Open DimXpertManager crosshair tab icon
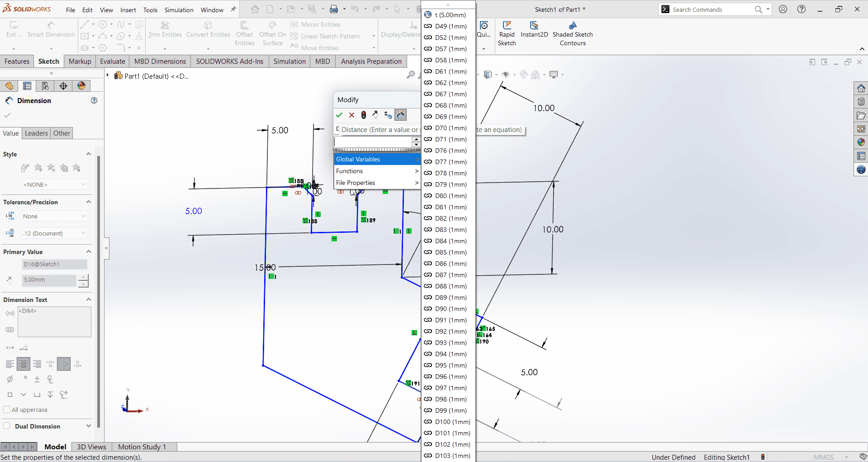The image size is (868, 462). click(x=63, y=86)
